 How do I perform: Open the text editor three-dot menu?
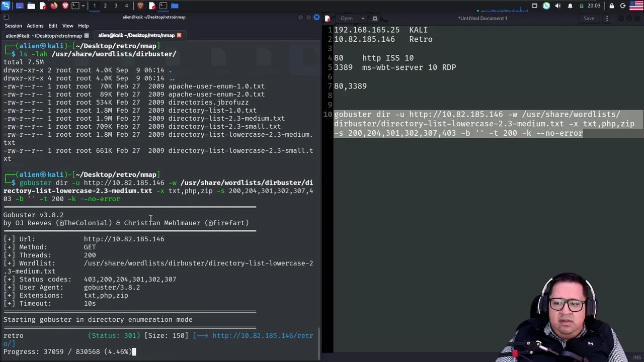[x=607, y=19]
